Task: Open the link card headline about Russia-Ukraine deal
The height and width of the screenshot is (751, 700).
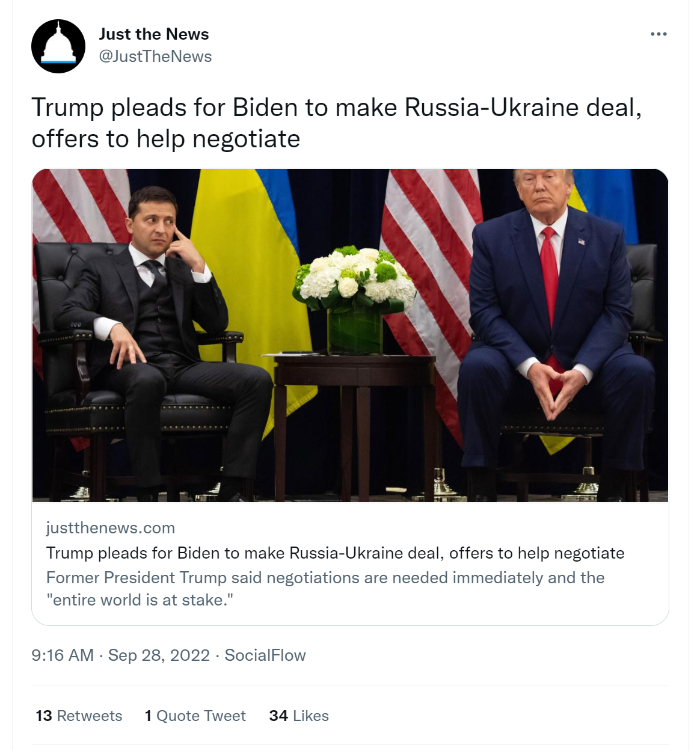Action: (335, 553)
